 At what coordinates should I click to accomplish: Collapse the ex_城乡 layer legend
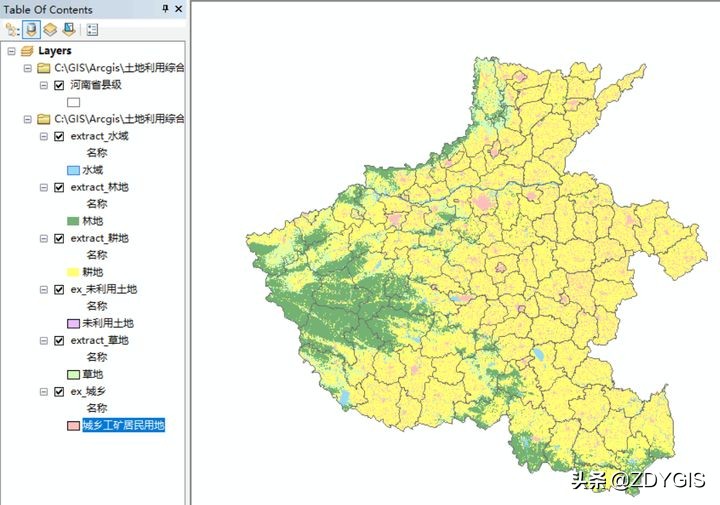coord(44,392)
